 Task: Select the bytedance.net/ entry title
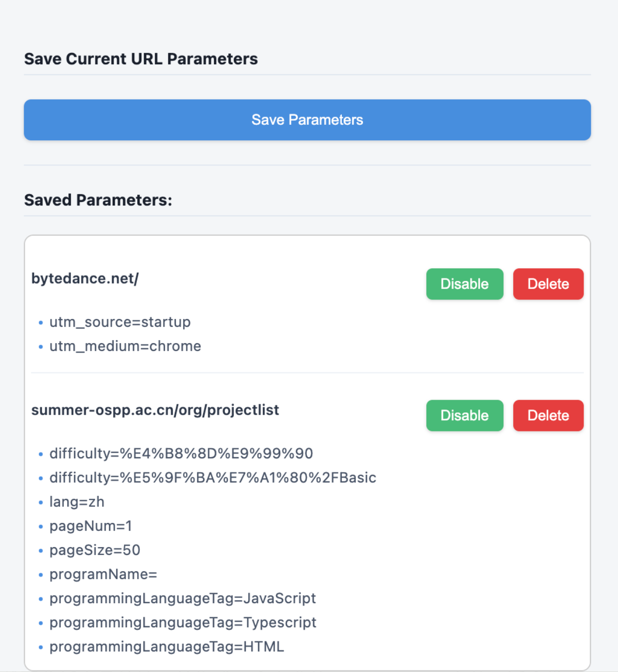(x=85, y=278)
